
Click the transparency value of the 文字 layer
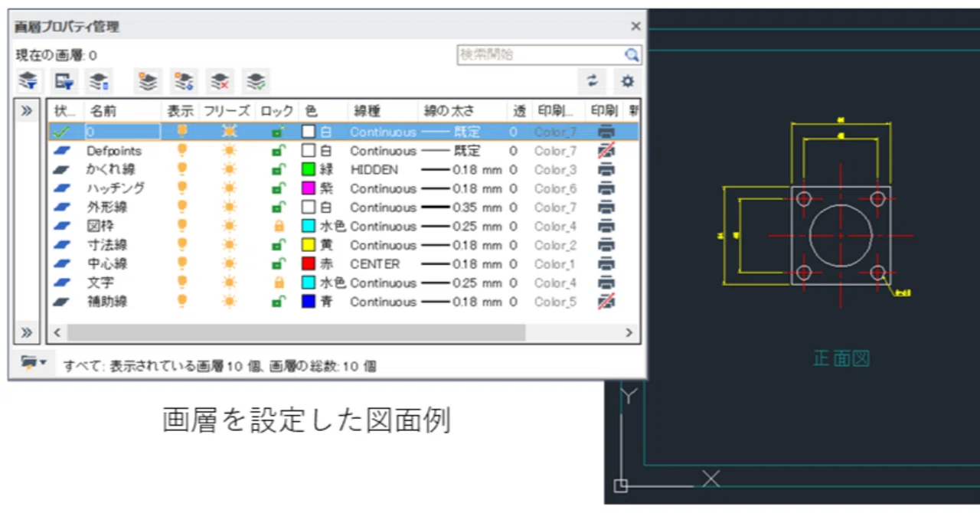click(x=514, y=283)
